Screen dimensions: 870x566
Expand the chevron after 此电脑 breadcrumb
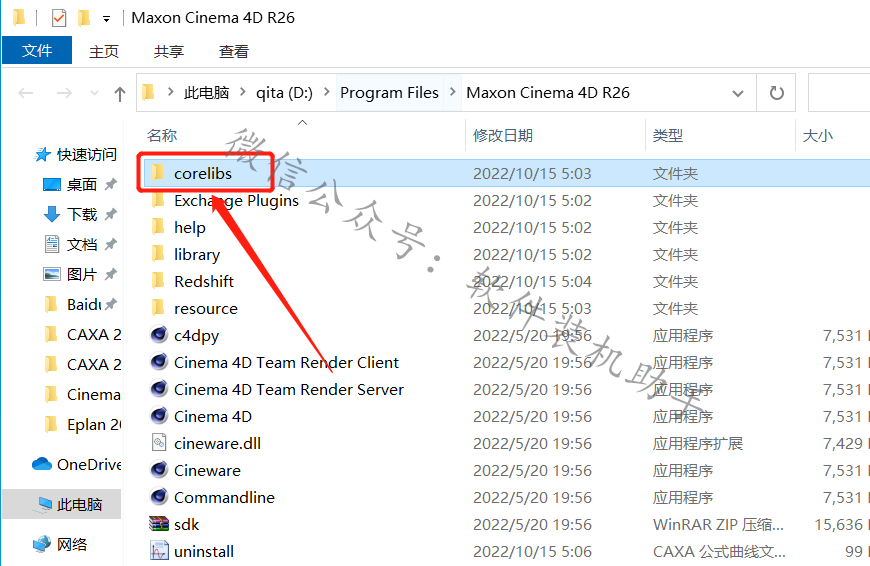click(x=242, y=92)
